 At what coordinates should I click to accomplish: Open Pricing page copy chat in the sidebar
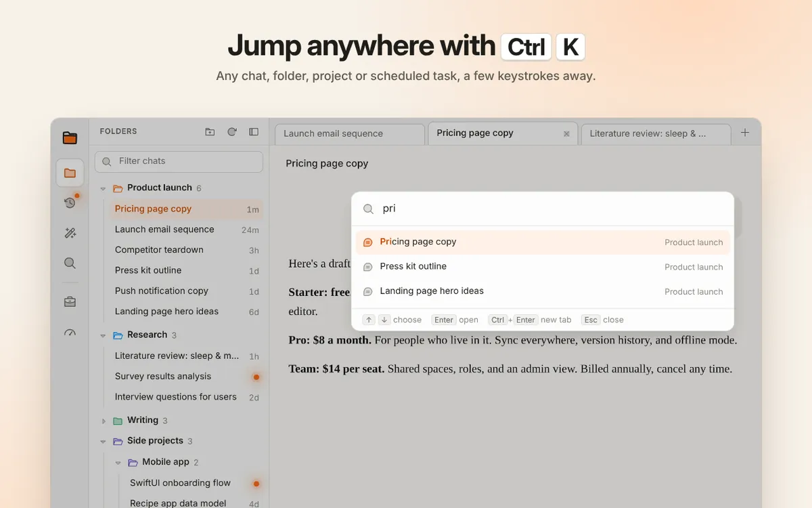click(x=186, y=209)
